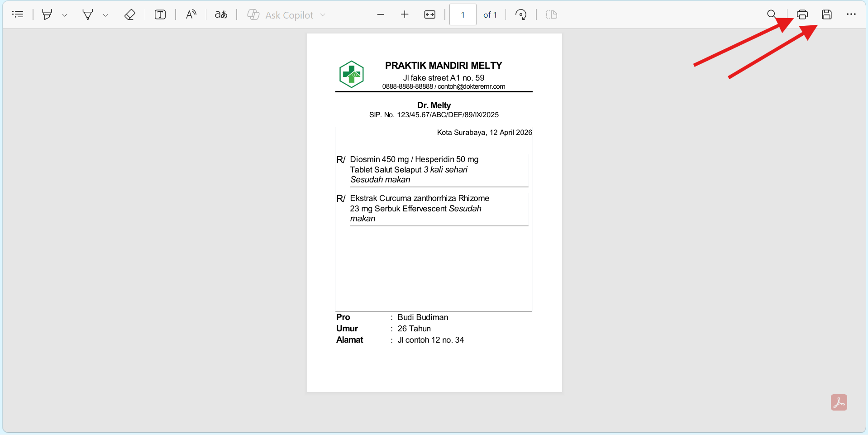Viewport: 868px width, 435px height.
Task: Click the Ekstrak Curcuma zanthorrhiza line
Action: [x=420, y=198]
